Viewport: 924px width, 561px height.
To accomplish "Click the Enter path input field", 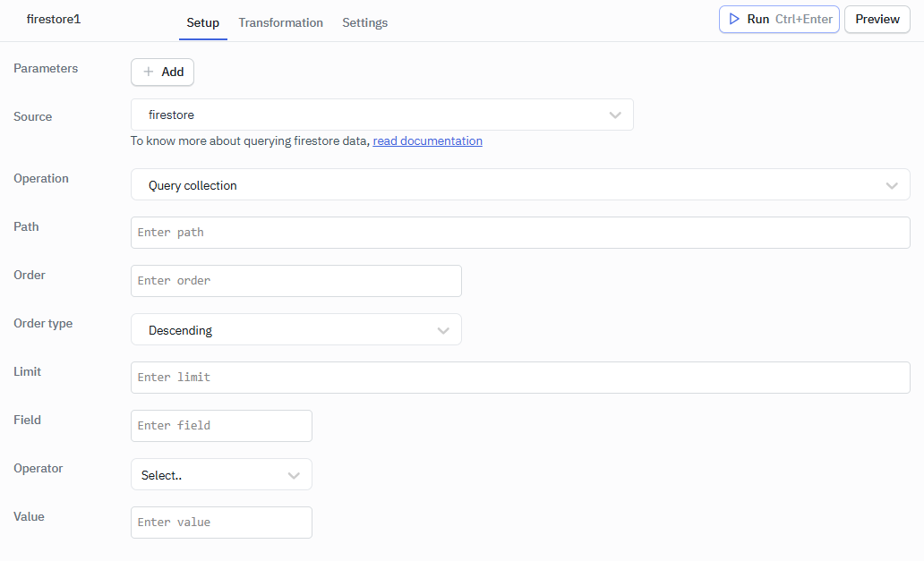I will (519, 233).
